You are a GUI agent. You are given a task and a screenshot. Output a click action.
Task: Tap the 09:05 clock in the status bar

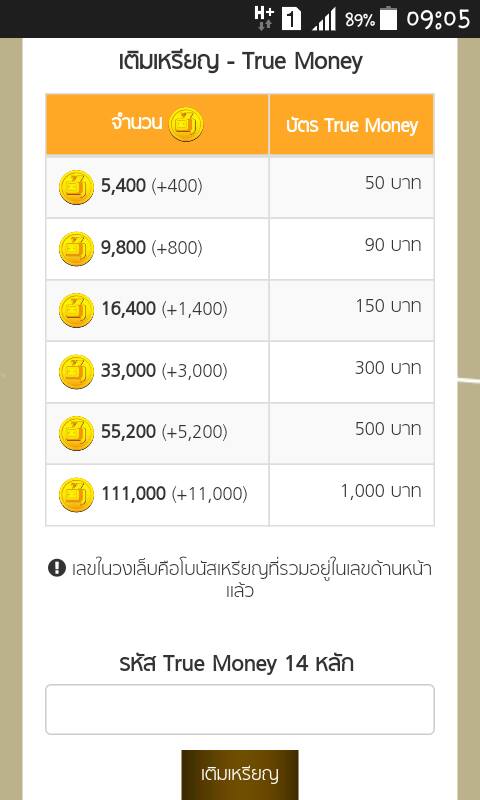438,19
